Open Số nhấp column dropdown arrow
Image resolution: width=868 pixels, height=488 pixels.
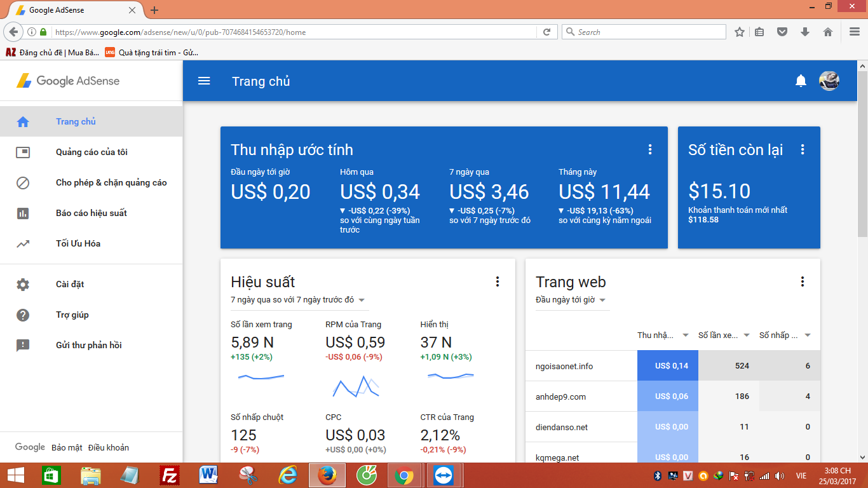(x=808, y=335)
